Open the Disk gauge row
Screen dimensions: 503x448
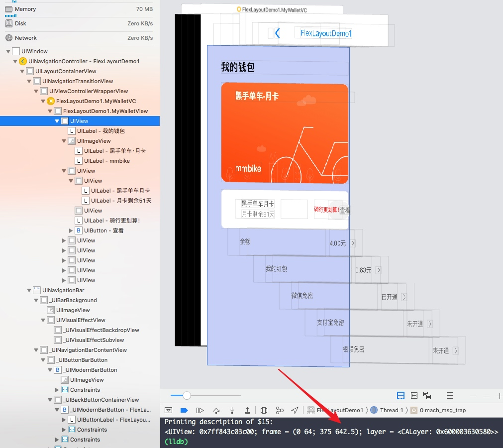click(x=79, y=23)
